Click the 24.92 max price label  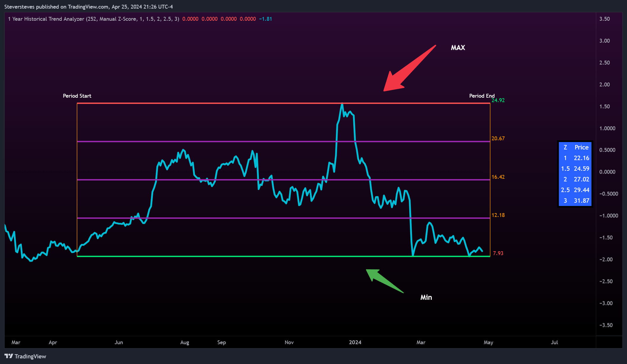click(498, 100)
